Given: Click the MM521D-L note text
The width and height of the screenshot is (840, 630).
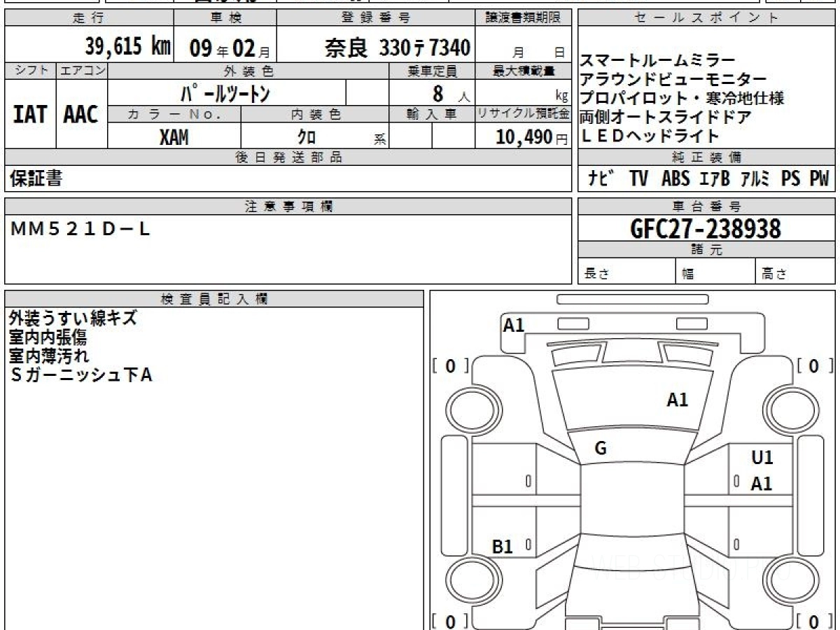Looking at the screenshot, I should [80, 229].
